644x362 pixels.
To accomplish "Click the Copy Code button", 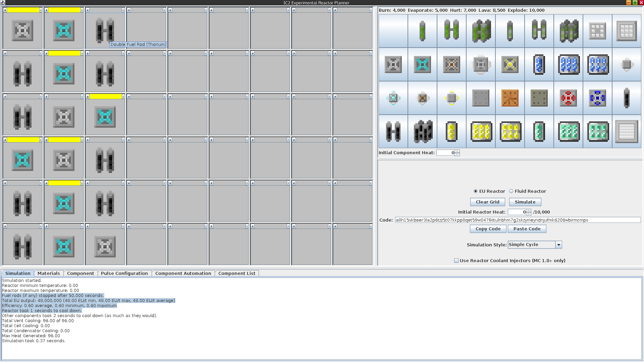I will pos(488,229).
